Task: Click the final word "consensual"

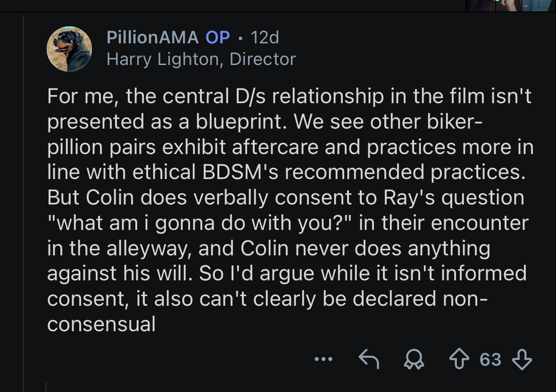Action: [101, 324]
